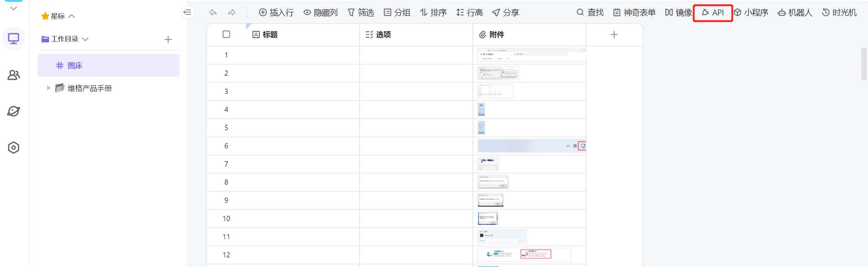Open the 筛选 filter menu

pyautogui.click(x=361, y=13)
